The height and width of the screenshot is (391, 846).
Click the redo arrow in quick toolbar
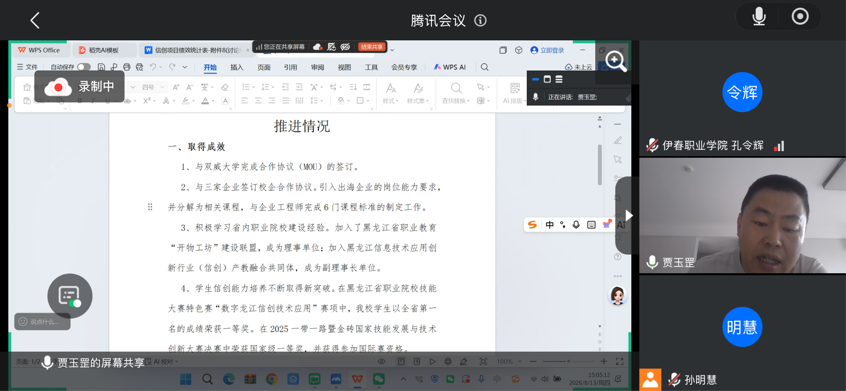coord(172,67)
